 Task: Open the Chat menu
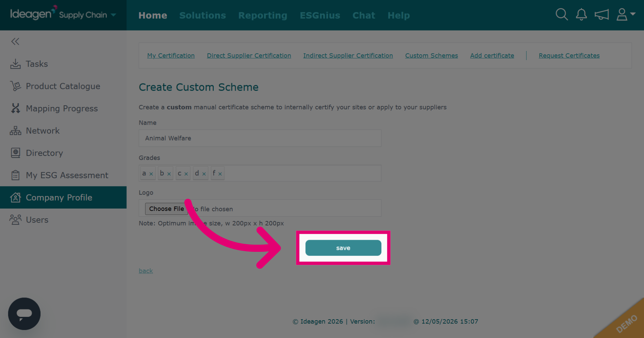(x=364, y=15)
